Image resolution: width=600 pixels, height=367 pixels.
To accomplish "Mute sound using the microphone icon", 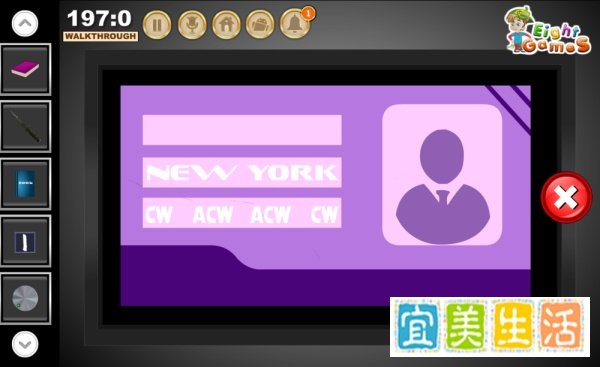I will (x=192, y=24).
